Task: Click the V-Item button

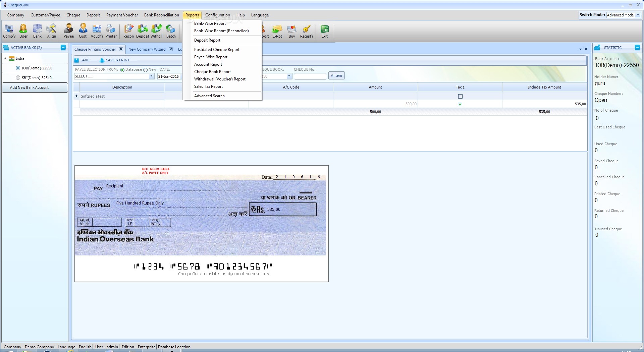Action: tap(336, 76)
